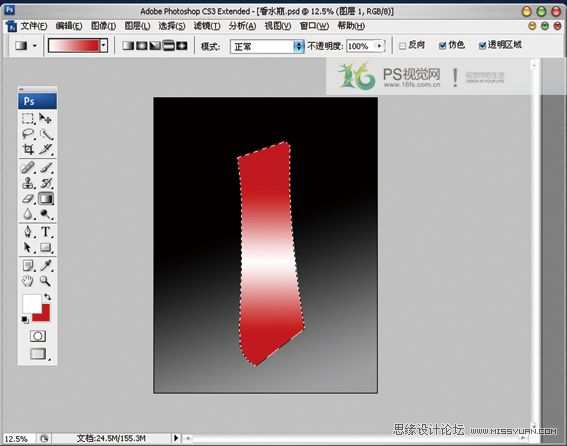Select the Eraser tool
Image resolution: width=567 pixels, height=446 pixels.
[x=28, y=199]
